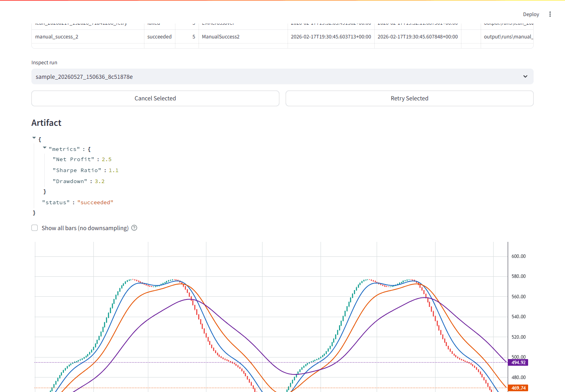
Task: Enable Show all bars checkbox
Action: pyautogui.click(x=35, y=228)
